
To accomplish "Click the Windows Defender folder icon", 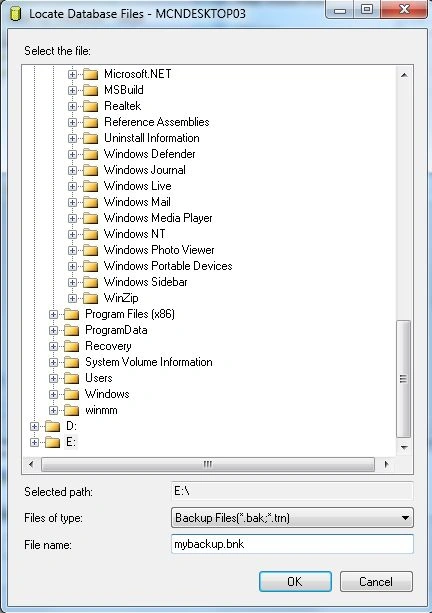I will click(x=90, y=154).
